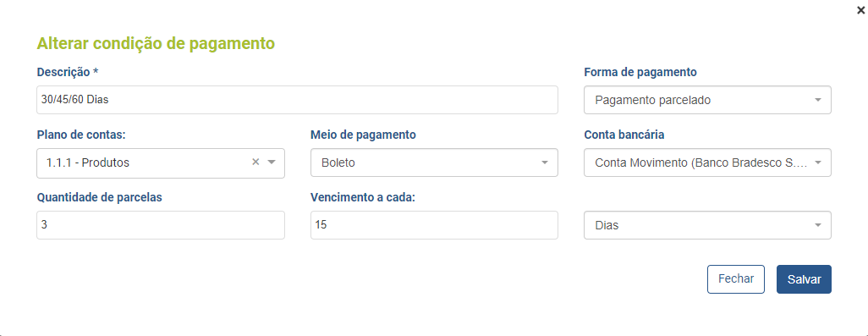Open the 1.1.1 - Produtos dropdown
The width and height of the screenshot is (868, 336).
(161, 162)
